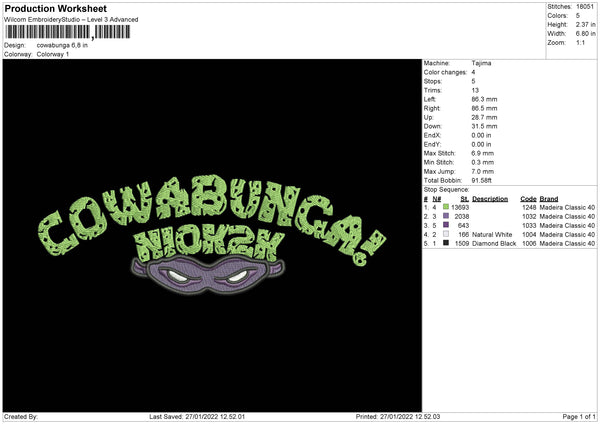The image size is (600, 424).
Task: Click the Stitches value '18051'
Action: (x=585, y=7)
